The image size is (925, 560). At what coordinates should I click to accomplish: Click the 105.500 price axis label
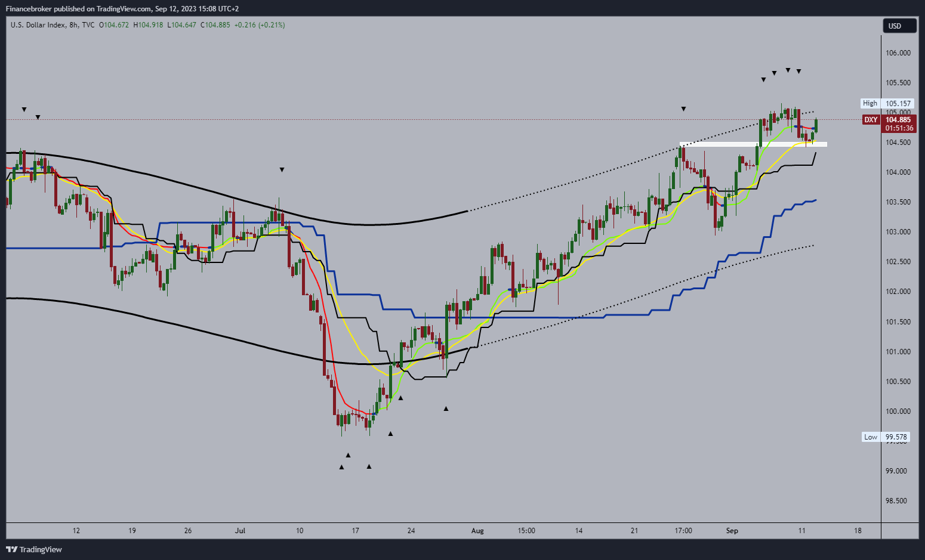[x=898, y=83]
